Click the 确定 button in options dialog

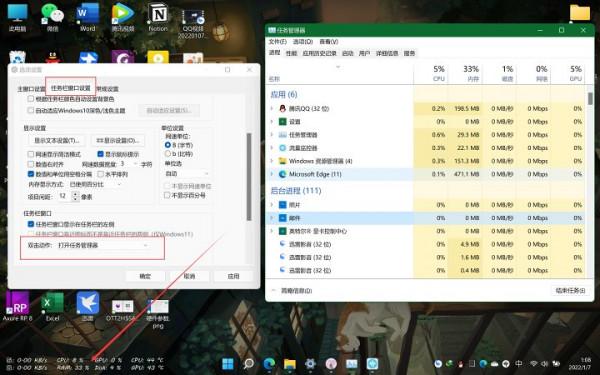145,276
